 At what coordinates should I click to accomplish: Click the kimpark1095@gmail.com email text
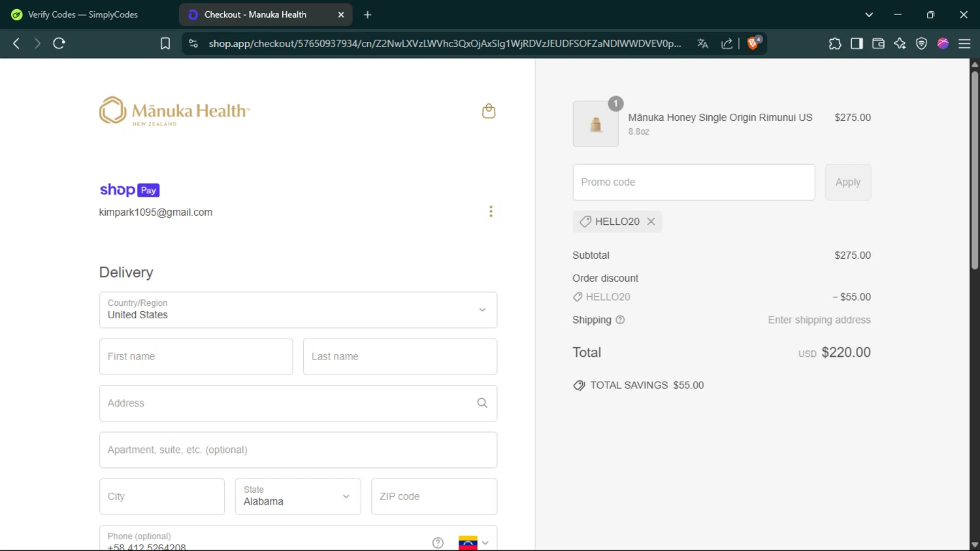click(155, 212)
